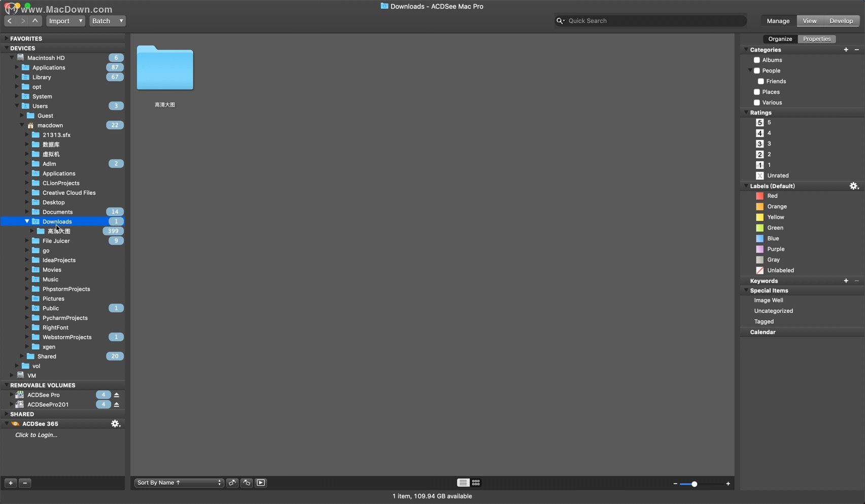
Task: Show Uncategorized special items
Action: tap(774, 311)
